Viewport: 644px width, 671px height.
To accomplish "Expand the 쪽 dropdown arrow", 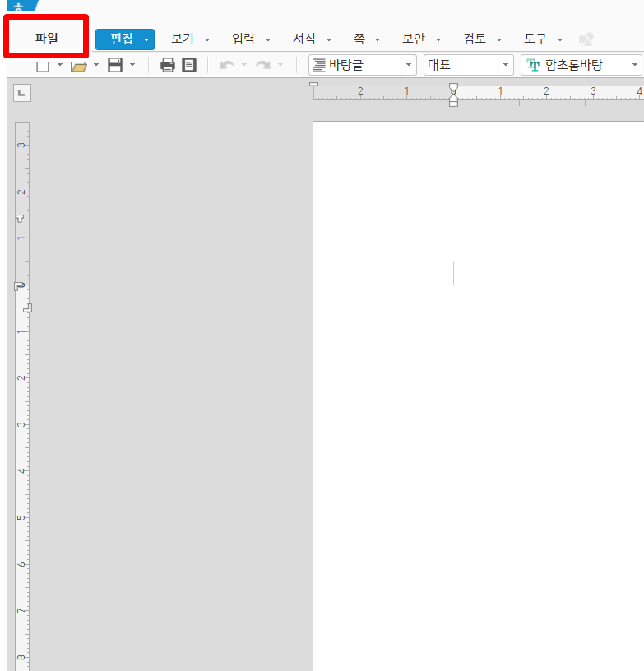I will pyautogui.click(x=378, y=39).
